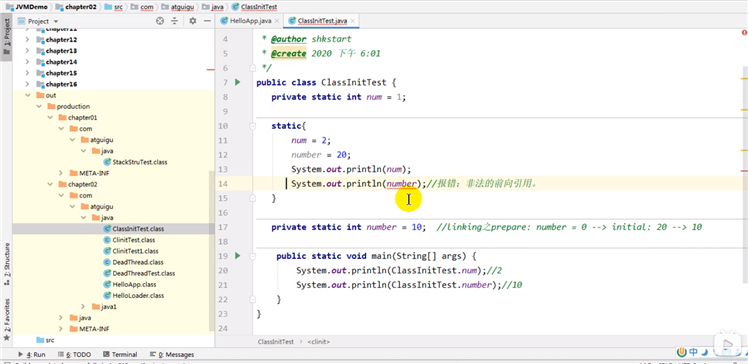
Task: Select the src folder in tree
Action: (46, 340)
